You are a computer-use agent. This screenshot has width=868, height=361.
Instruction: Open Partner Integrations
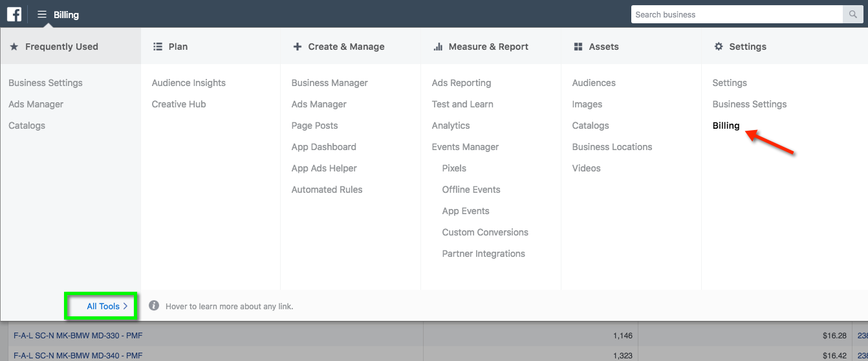[483, 254]
